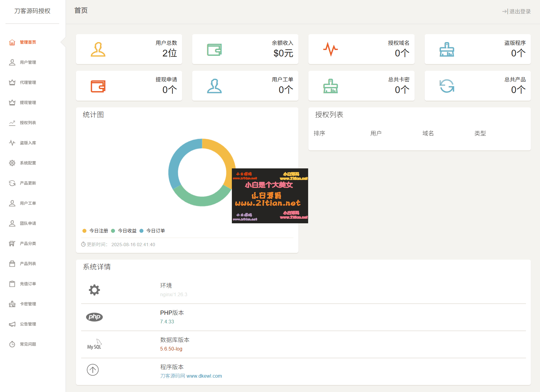Image resolution: width=540 pixels, height=392 pixels.
Task: Click the upload arrow icon beside 程序版本
Action: (93, 370)
